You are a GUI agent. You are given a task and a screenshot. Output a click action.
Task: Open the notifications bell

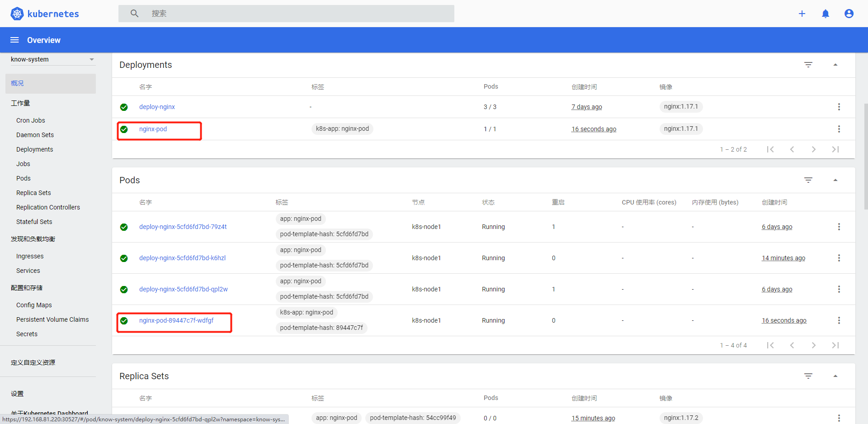tap(826, 14)
